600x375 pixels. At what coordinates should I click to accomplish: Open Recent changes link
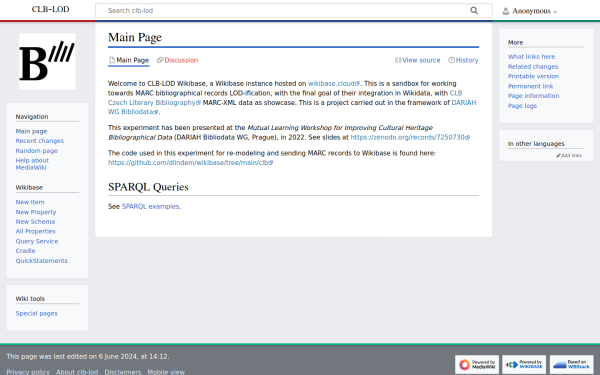[40, 141]
